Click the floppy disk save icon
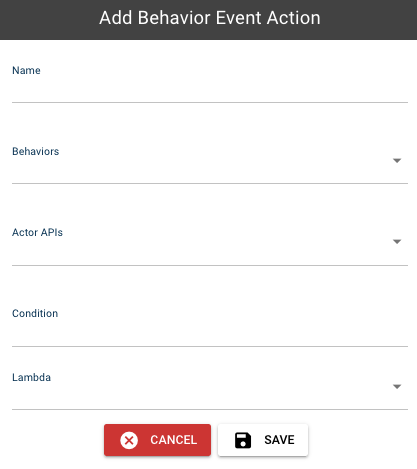 pyautogui.click(x=243, y=440)
